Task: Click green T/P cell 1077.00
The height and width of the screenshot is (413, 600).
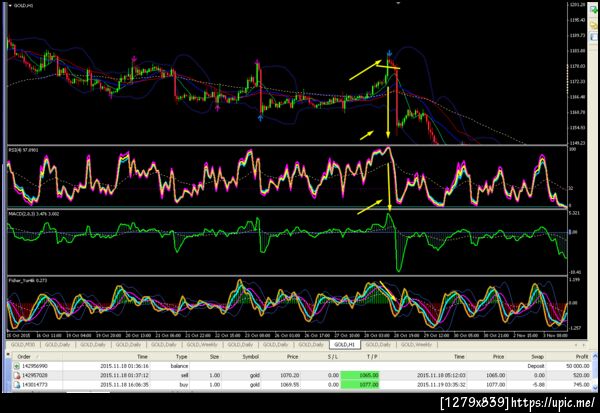Action: (x=360, y=385)
